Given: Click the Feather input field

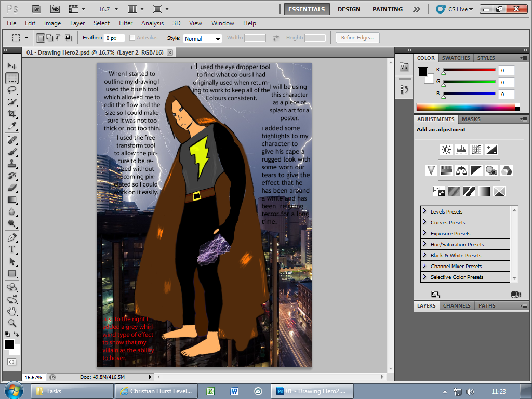Looking at the screenshot, I should tap(114, 38).
